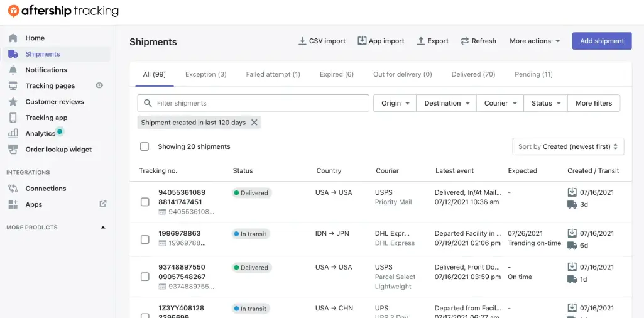
Task: Click created-date icon for shipment 1996978863
Action: (x=572, y=233)
